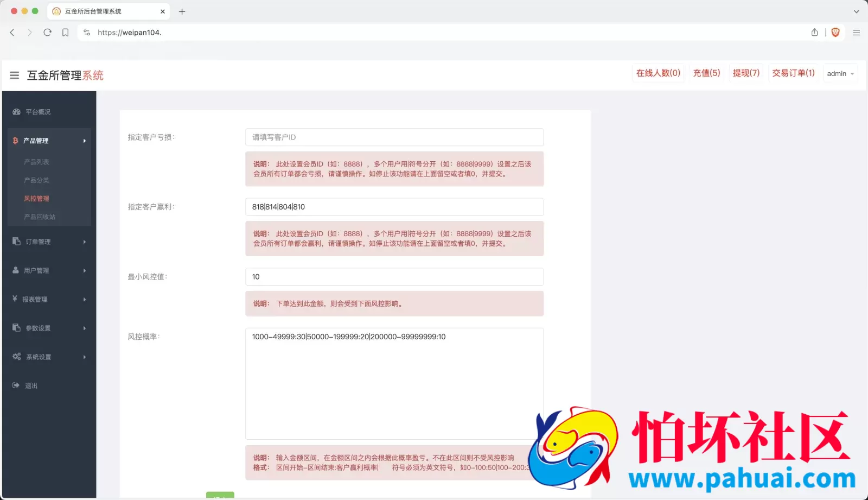The width and height of the screenshot is (868, 500).
Task: Click the browser forward arrow
Action: 30,33
